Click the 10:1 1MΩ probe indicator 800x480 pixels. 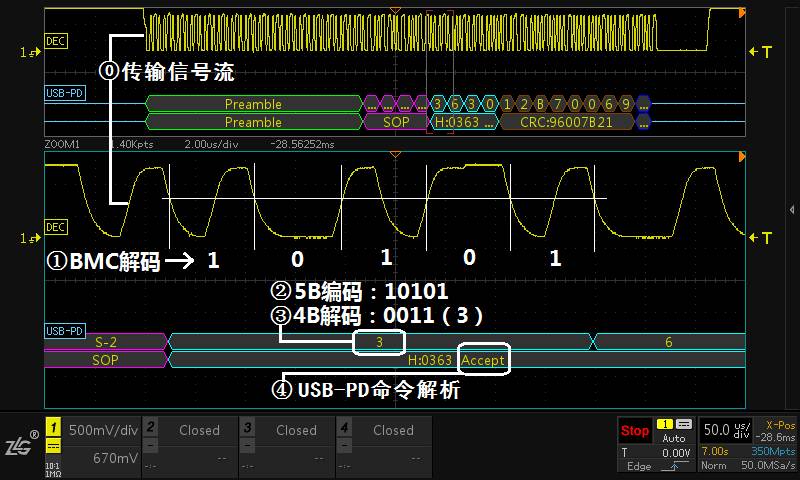(x=53, y=470)
